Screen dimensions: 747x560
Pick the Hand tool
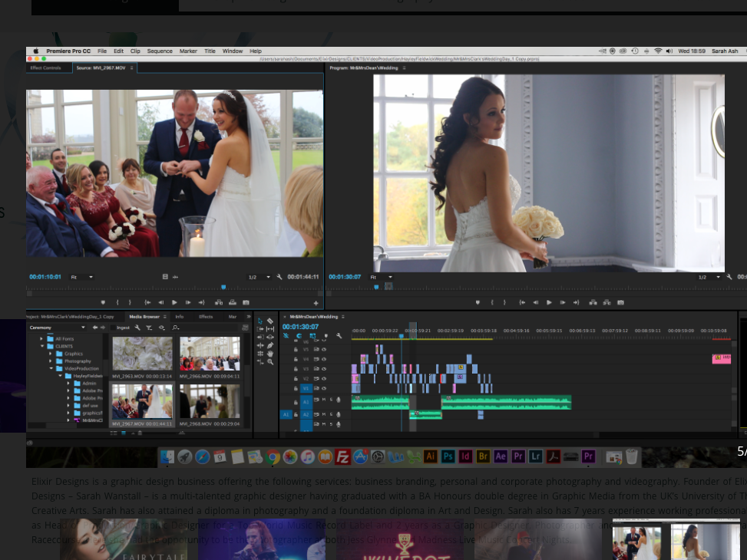(x=270, y=354)
